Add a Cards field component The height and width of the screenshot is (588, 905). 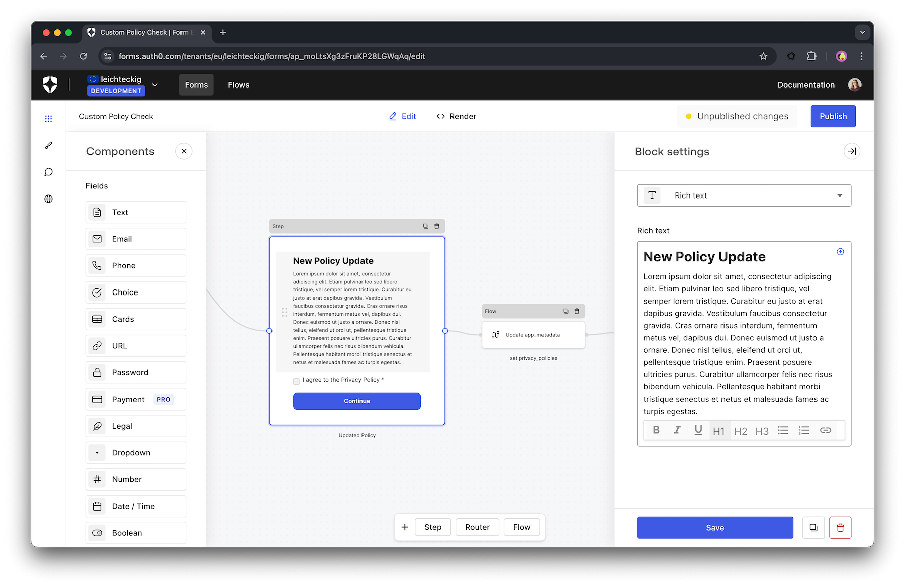tap(136, 319)
